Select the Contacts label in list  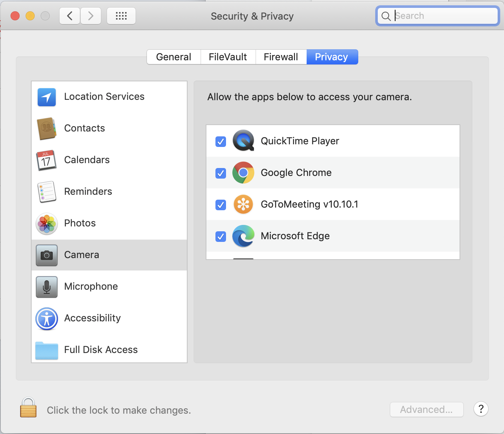pyautogui.click(x=85, y=128)
